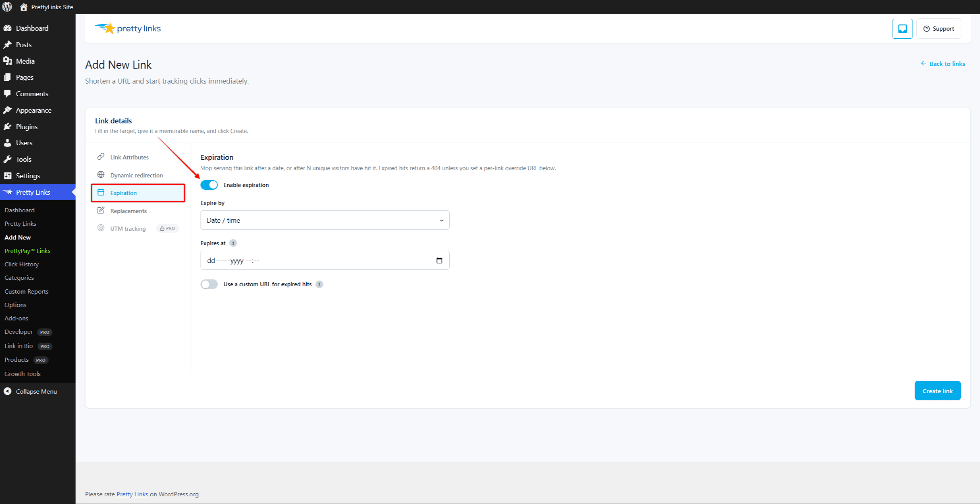The image size is (980, 504).
Task: Turn off the Enable expiration toggle
Action: pos(209,185)
